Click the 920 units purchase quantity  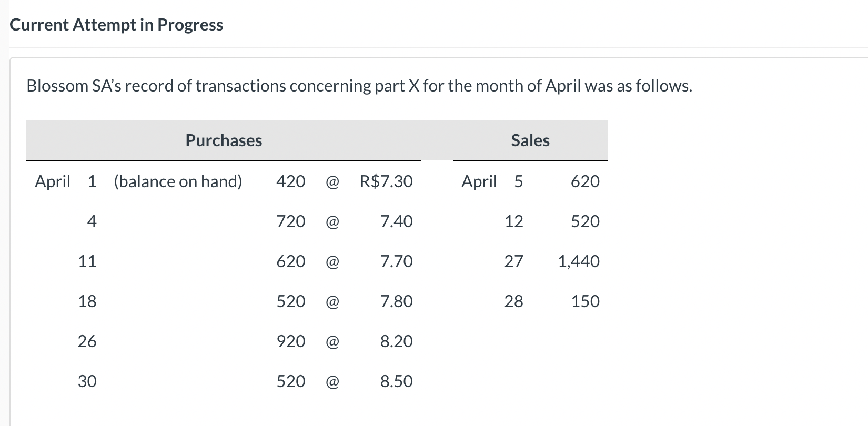pyautogui.click(x=291, y=341)
